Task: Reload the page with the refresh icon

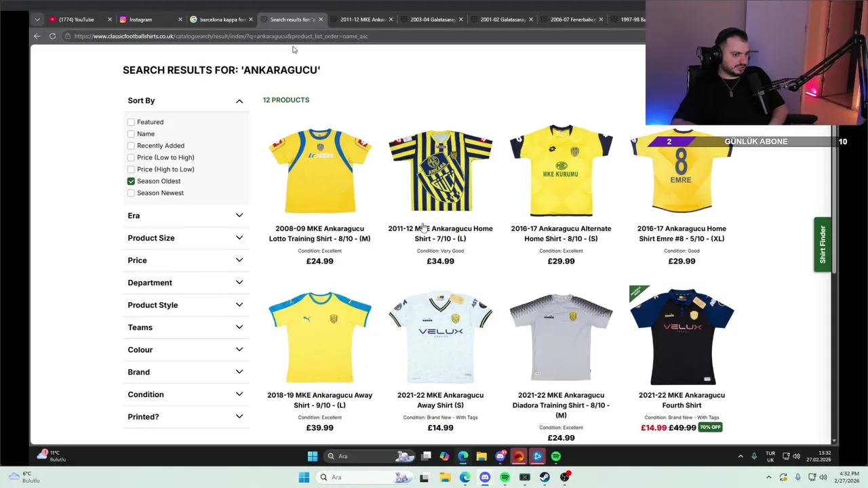Action: [x=52, y=36]
